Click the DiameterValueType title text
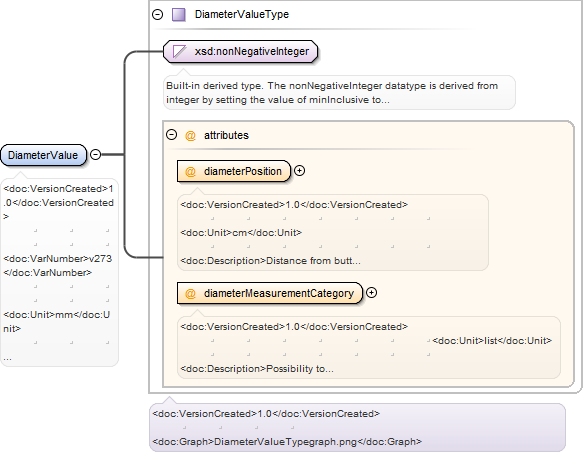584x455 pixels. click(x=242, y=15)
